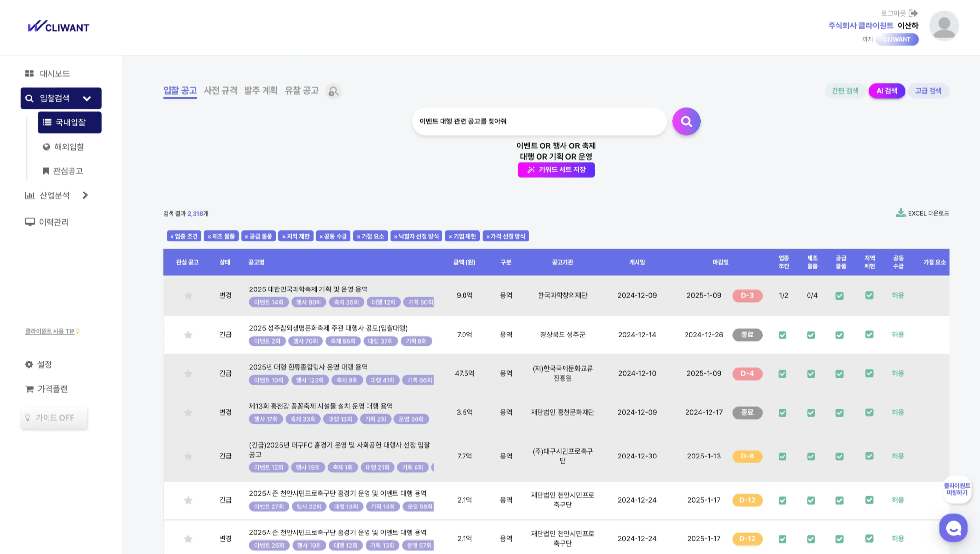Screen dimensions: 980x554
Task: Expand the 산업분석 sidebar menu
Action: click(x=85, y=195)
